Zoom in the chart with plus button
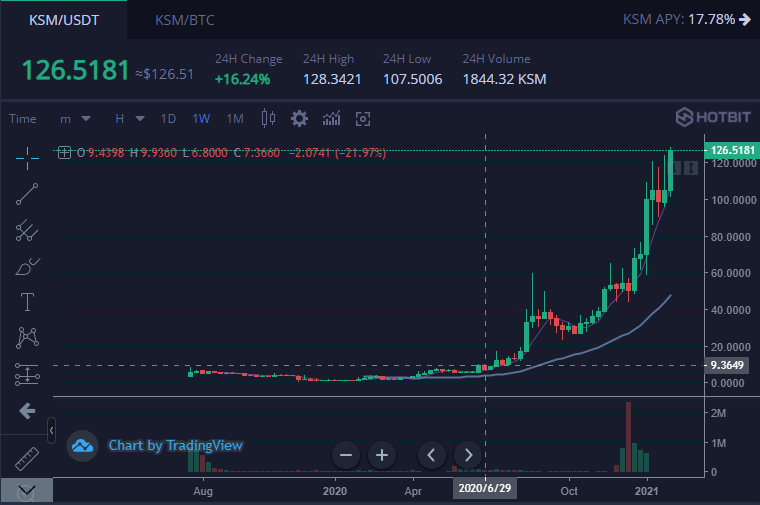This screenshot has height=505, width=760. pos(382,455)
